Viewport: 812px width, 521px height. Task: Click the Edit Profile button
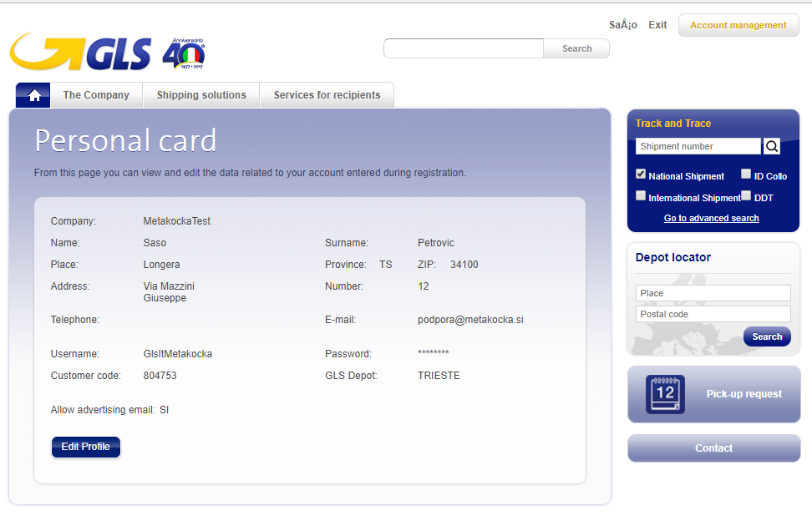pyautogui.click(x=86, y=447)
